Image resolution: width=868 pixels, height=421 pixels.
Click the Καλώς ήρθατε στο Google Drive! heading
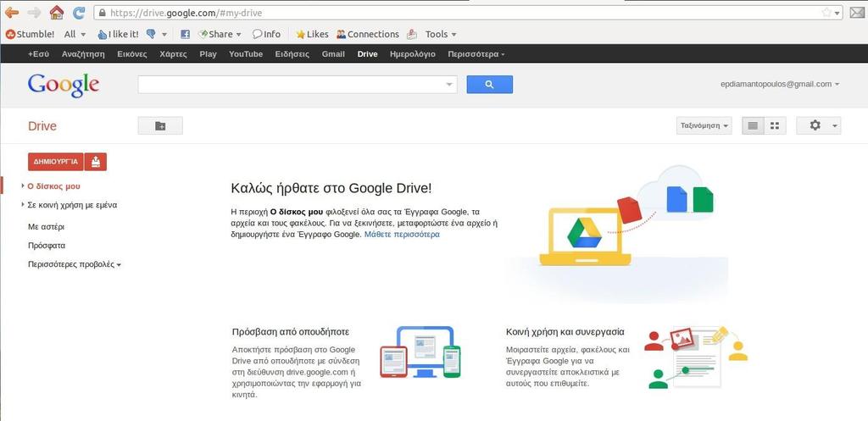tap(331, 188)
